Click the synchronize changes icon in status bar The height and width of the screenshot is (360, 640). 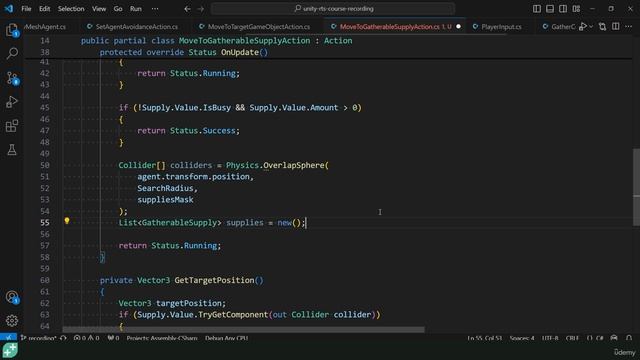tap(63, 338)
